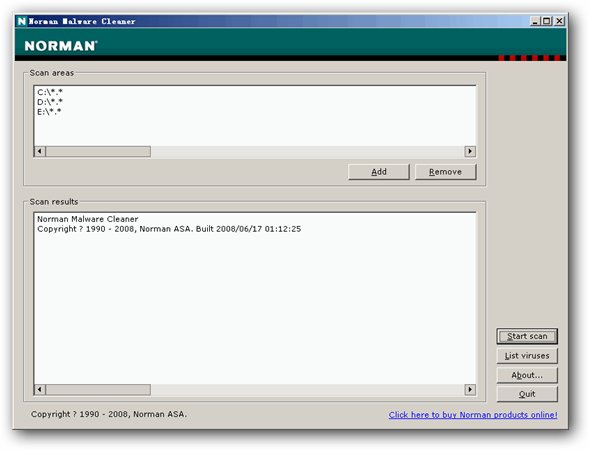
Task: Click the Norman N title bar icon
Action: [22, 21]
